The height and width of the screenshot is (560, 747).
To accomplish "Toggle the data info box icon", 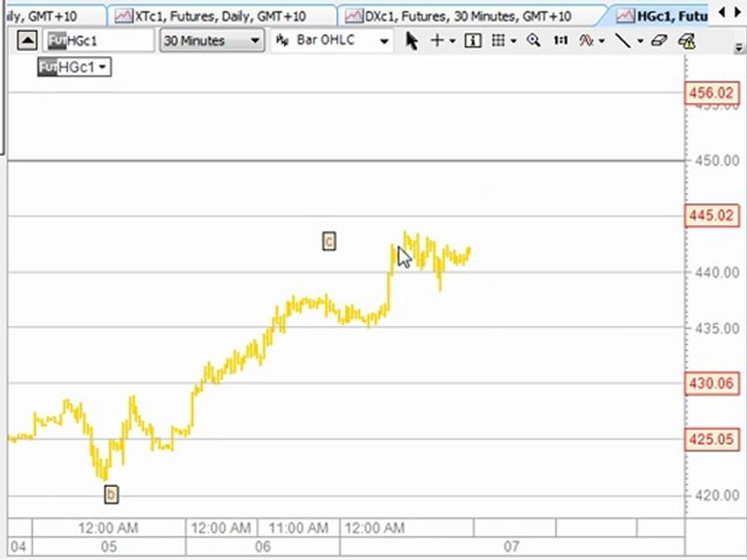I will 472,41.
